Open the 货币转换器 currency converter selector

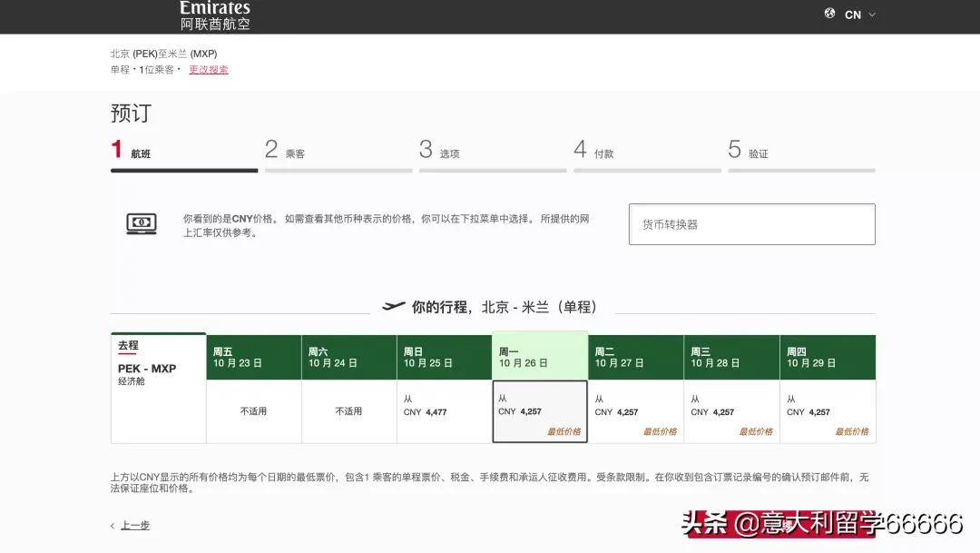(x=751, y=223)
